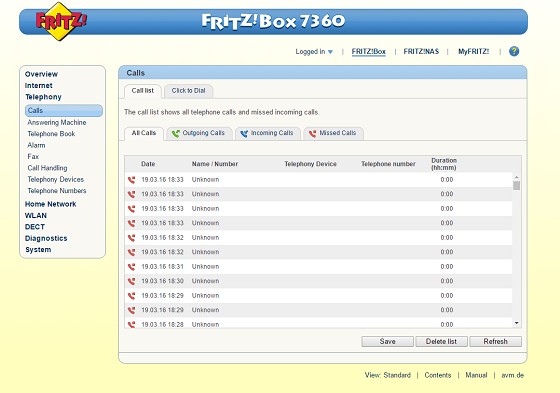Open Fax in the sidebar
Screen dimensions: 560x393
[33, 157]
